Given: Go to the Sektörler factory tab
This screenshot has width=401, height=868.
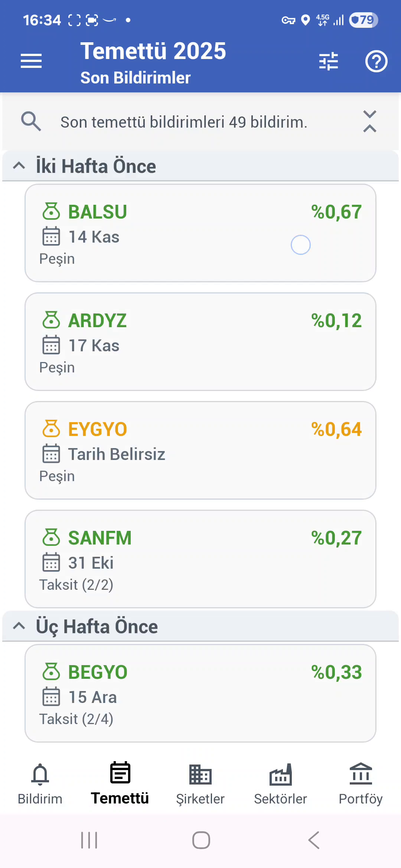Looking at the screenshot, I should coord(280,783).
